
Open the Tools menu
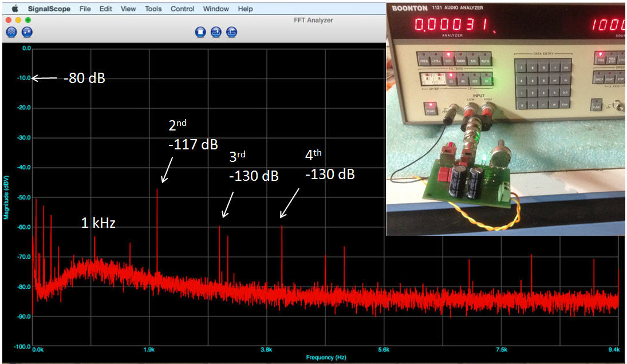click(153, 9)
